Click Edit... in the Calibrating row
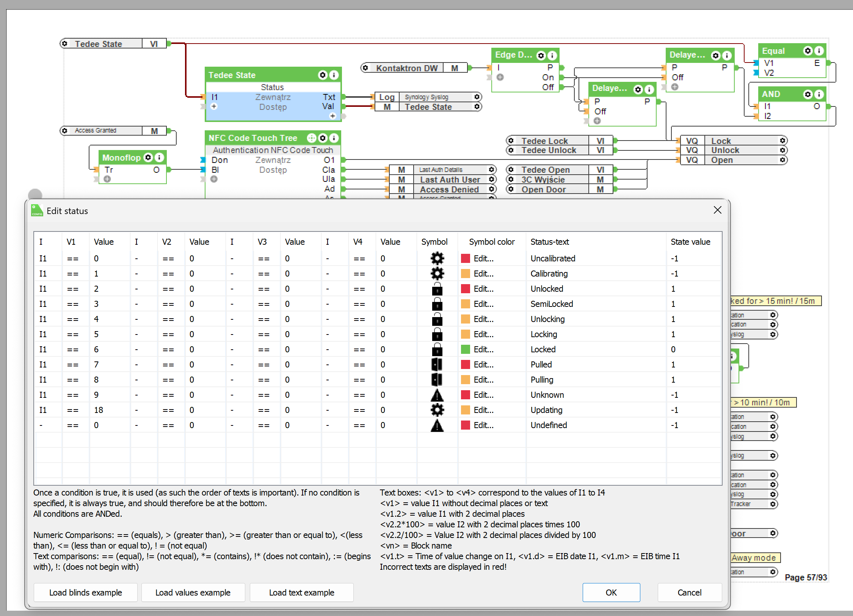 [484, 274]
